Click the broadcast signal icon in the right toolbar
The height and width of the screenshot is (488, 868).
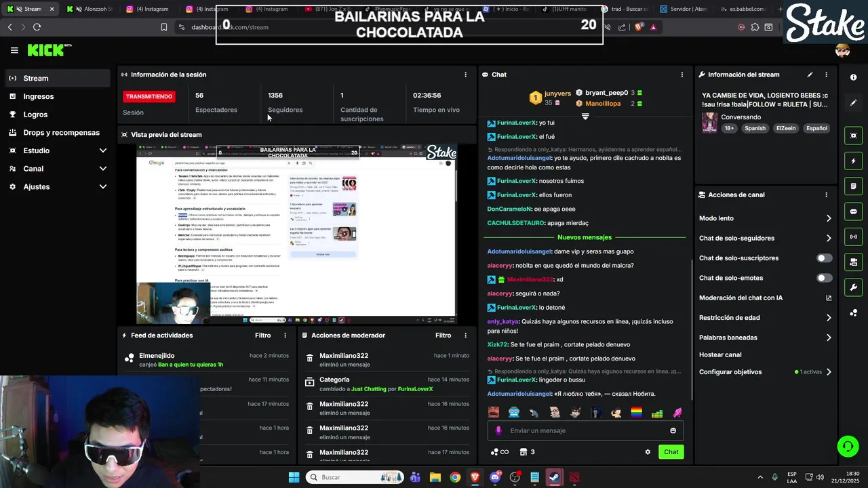[x=853, y=237]
